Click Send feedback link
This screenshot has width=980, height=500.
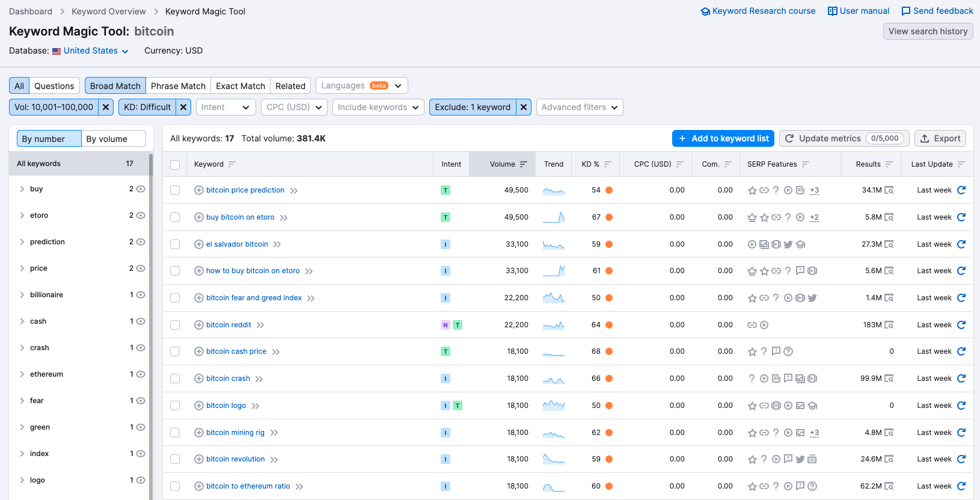pyautogui.click(x=937, y=11)
